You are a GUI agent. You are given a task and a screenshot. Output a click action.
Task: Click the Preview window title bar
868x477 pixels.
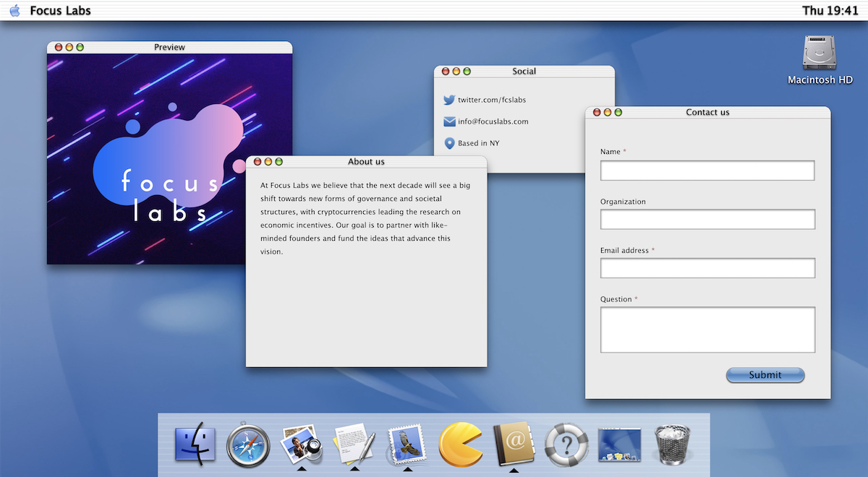(x=170, y=47)
